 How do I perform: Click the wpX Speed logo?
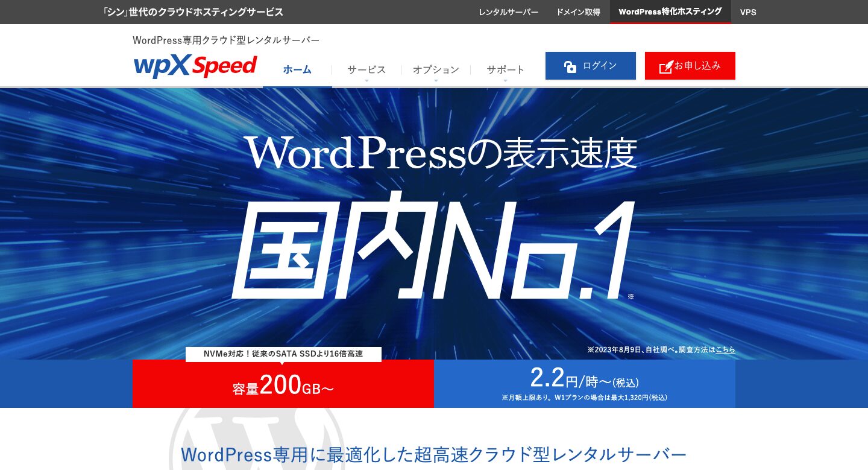tap(195, 66)
